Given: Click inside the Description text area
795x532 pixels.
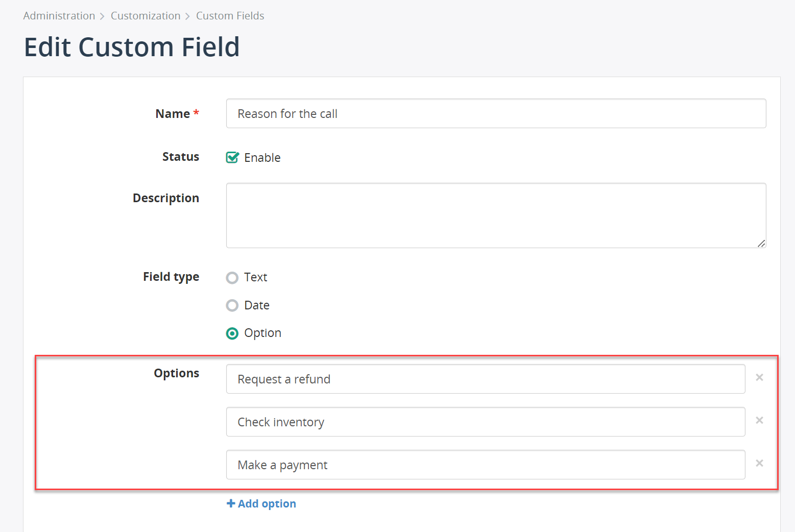Looking at the screenshot, I should pos(496,215).
